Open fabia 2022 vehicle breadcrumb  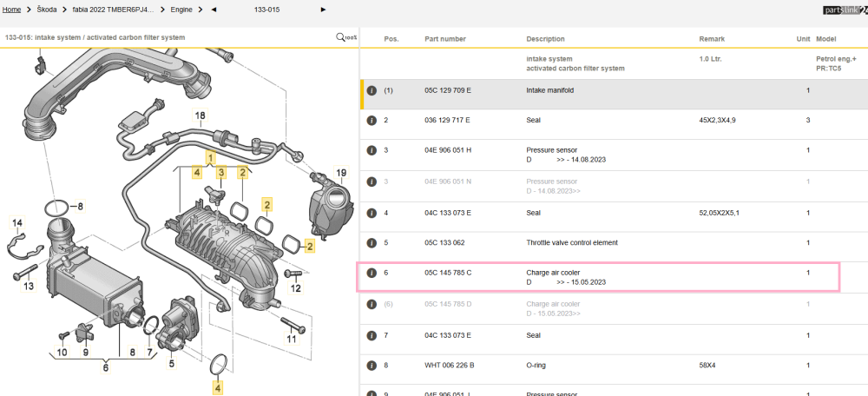coord(114,10)
